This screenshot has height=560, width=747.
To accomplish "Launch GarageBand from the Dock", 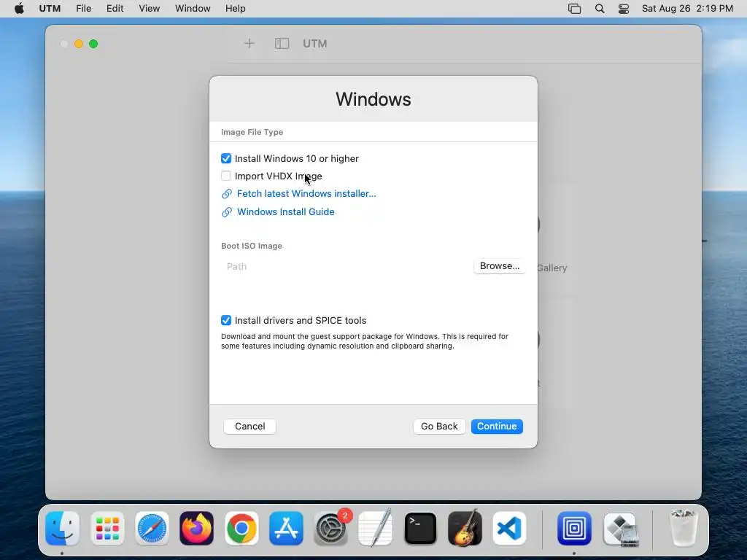I will coord(465,528).
